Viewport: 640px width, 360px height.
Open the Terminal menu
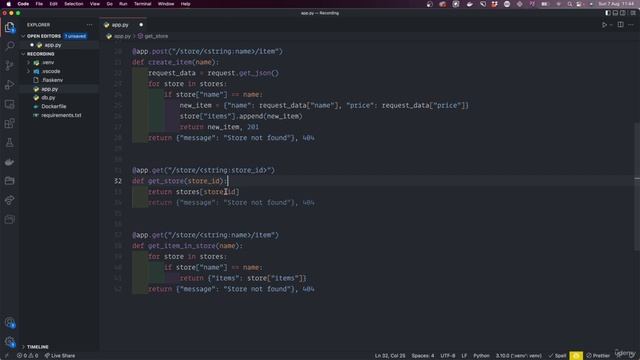coord(142,4)
